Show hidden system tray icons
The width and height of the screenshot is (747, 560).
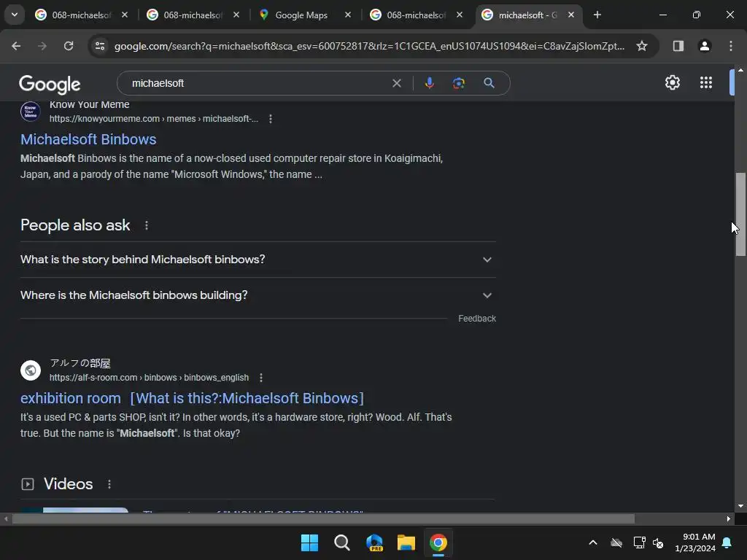tap(593, 542)
